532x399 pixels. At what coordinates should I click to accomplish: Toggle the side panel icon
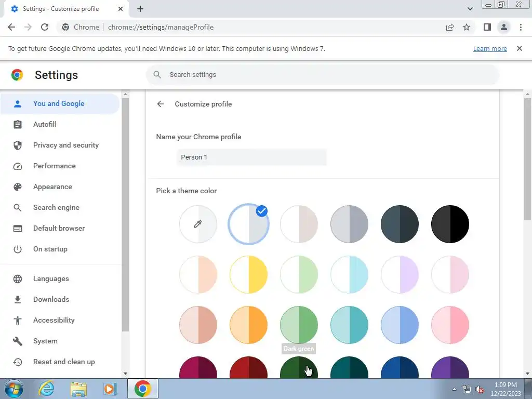(x=487, y=27)
